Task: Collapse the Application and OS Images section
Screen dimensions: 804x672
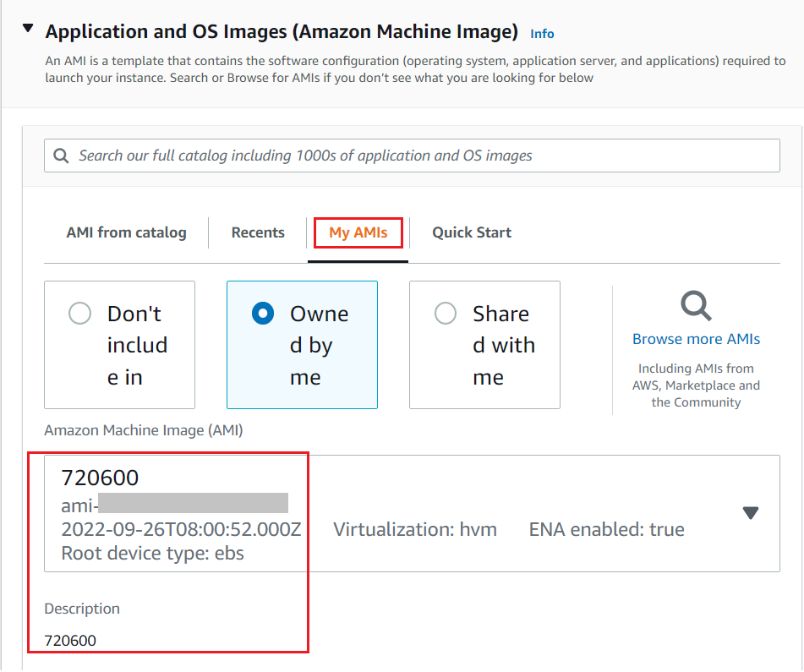Action: point(29,30)
